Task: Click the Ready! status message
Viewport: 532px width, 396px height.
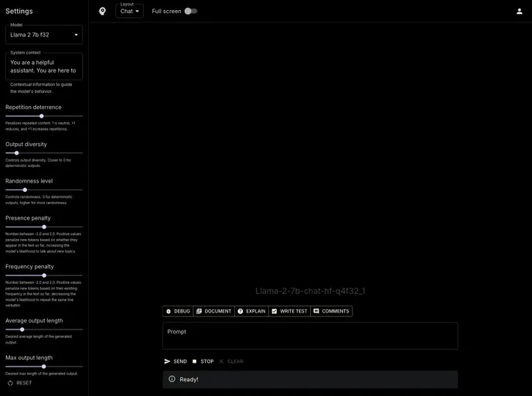Action: tap(189, 380)
